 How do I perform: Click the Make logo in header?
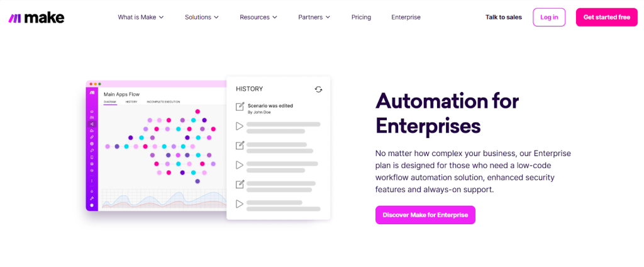36,18
